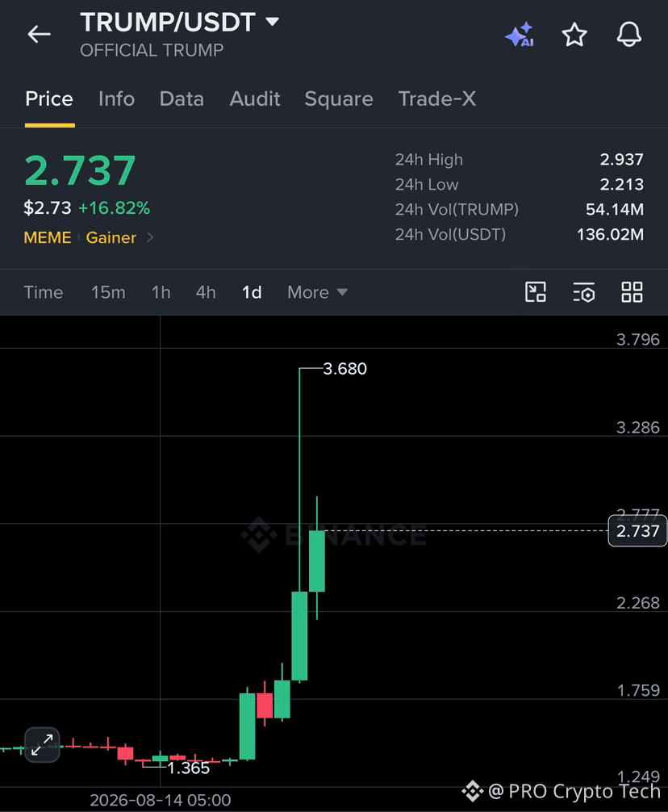The height and width of the screenshot is (812, 668).
Task: Switch to the Data tab
Action: point(182,99)
